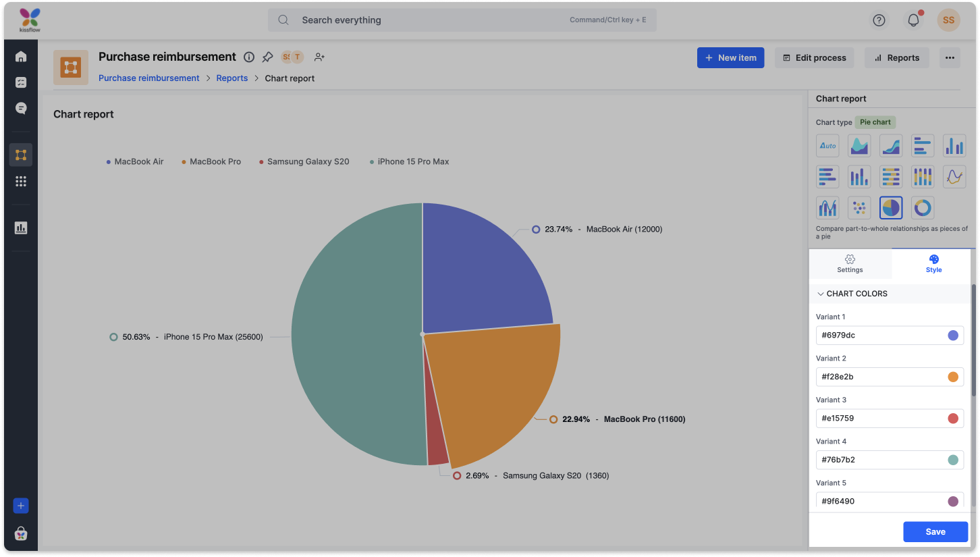The width and height of the screenshot is (980, 557).
Task: Select the stacked area chart type
Action: [891, 145]
